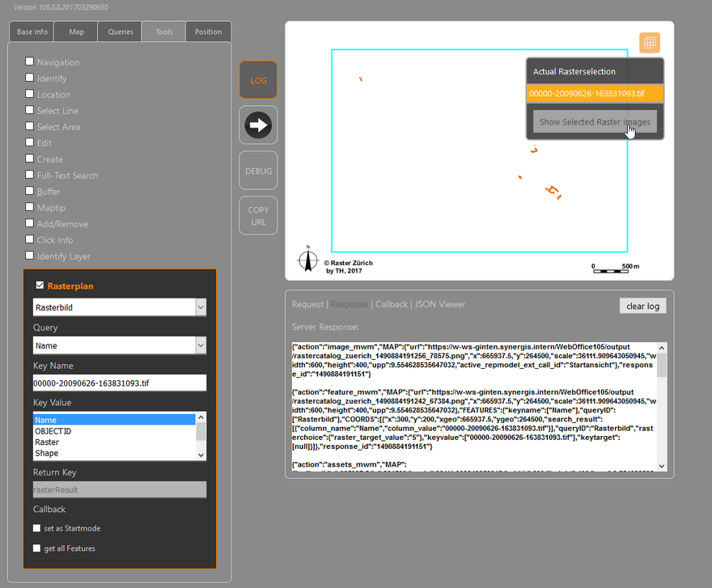Click the north arrow compass on the map

(x=308, y=260)
